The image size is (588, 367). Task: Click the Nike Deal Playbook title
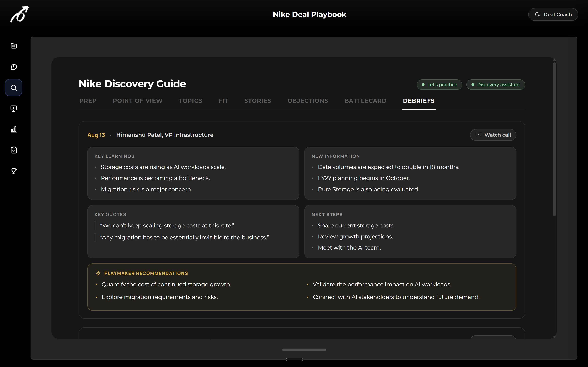click(309, 15)
